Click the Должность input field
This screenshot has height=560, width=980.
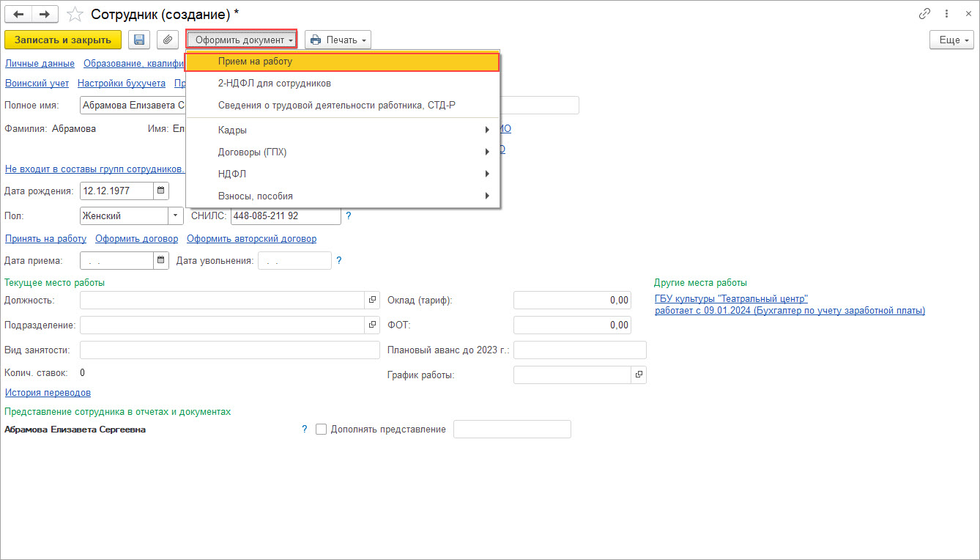pos(223,300)
